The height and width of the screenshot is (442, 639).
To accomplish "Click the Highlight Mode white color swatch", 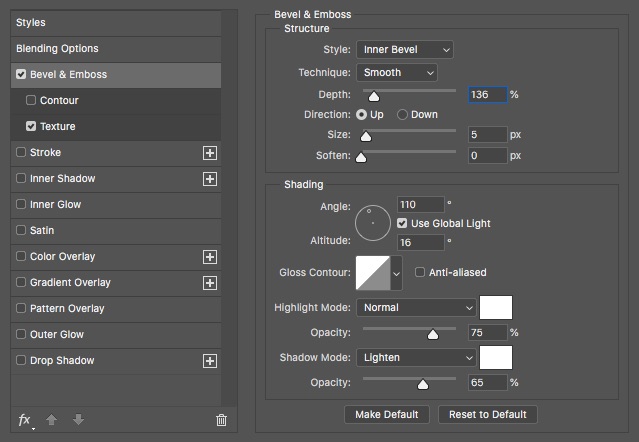I will (x=496, y=307).
